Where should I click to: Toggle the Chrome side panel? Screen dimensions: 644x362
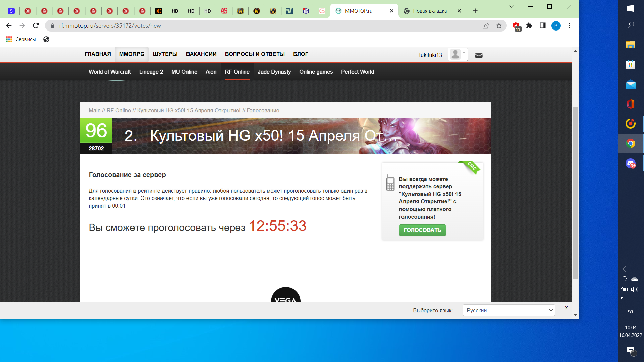tap(542, 26)
